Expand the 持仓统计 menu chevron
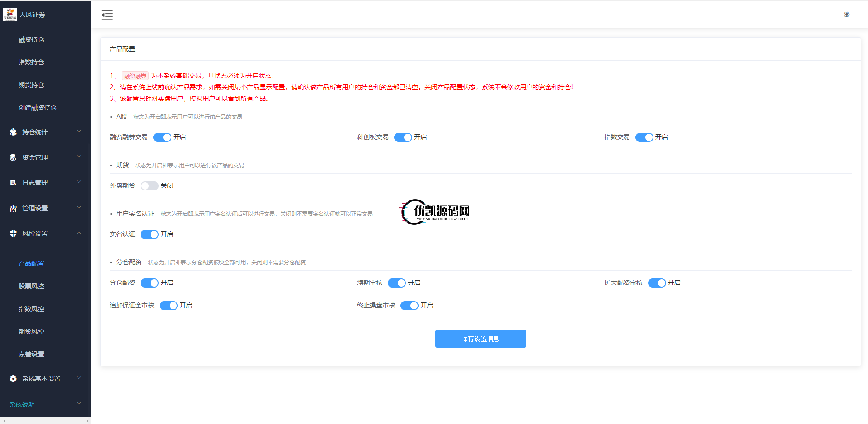The width and height of the screenshot is (868, 424). [x=79, y=132]
